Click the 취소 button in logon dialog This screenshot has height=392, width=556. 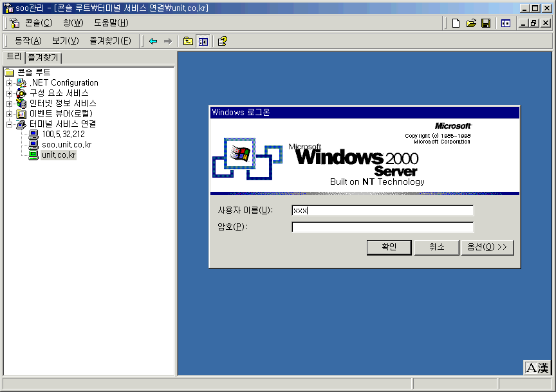(x=436, y=247)
